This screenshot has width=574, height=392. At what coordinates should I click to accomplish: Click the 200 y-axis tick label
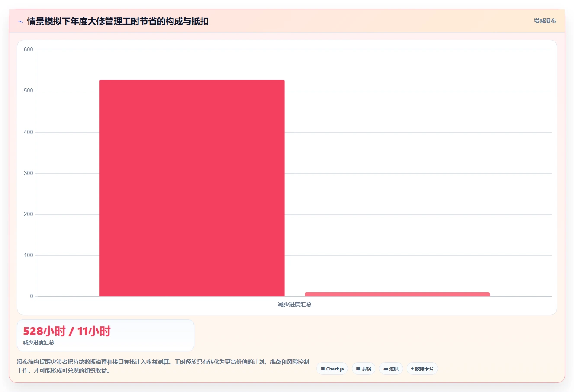click(29, 214)
